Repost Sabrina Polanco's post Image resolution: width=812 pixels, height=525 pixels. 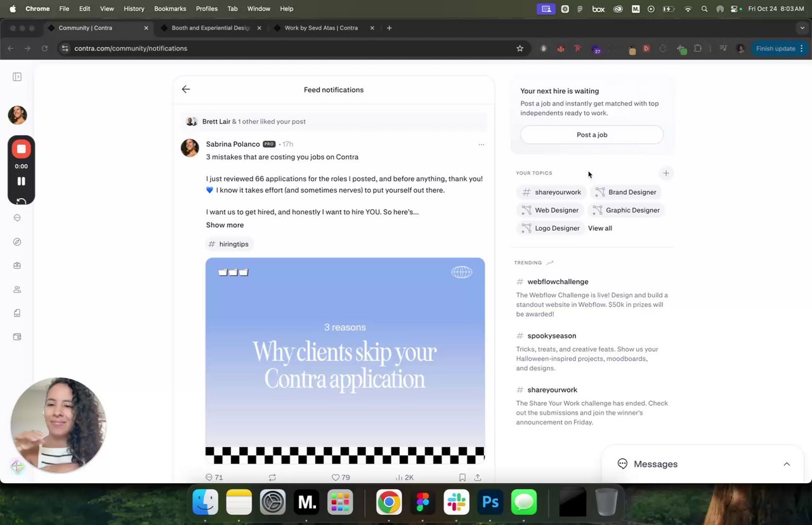click(272, 477)
